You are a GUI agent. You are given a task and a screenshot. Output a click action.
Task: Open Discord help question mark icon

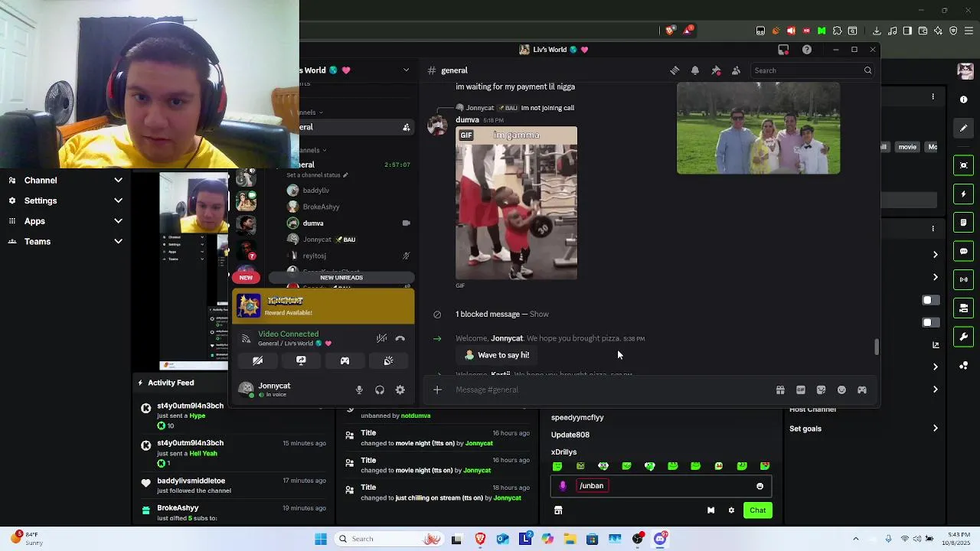[807, 50]
